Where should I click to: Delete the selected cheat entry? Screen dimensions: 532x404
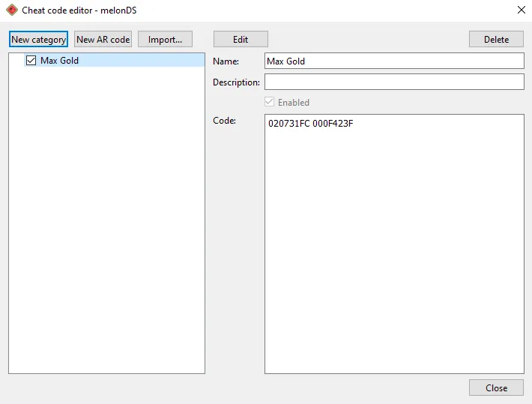click(x=496, y=40)
